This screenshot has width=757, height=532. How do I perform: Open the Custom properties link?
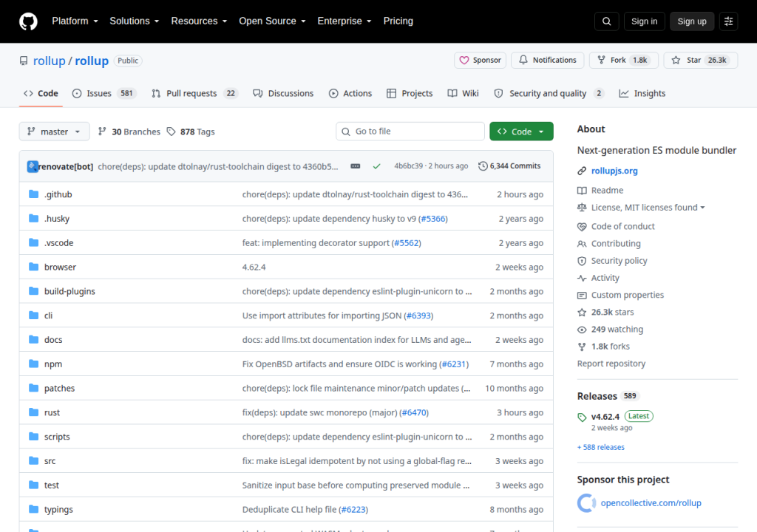point(627,295)
